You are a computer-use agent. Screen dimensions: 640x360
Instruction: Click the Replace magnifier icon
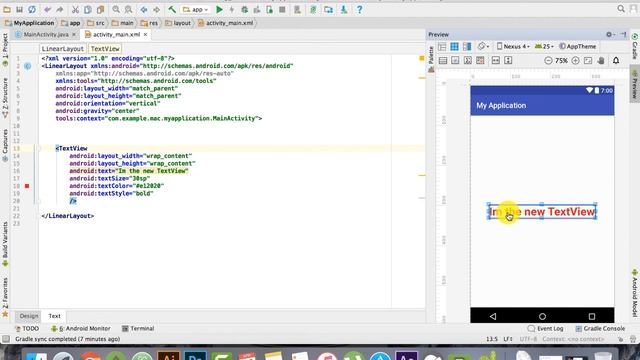pos(128,9)
